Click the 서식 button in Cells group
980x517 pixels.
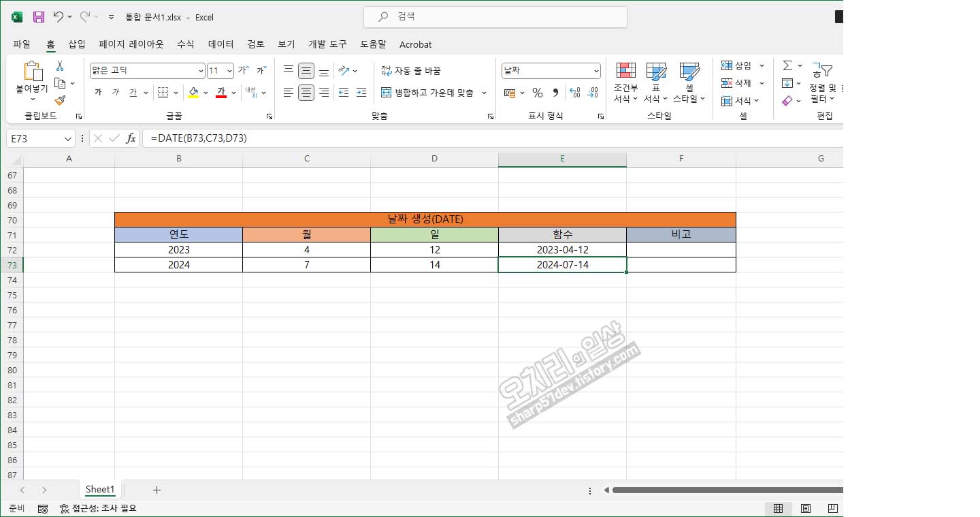pos(737,101)
